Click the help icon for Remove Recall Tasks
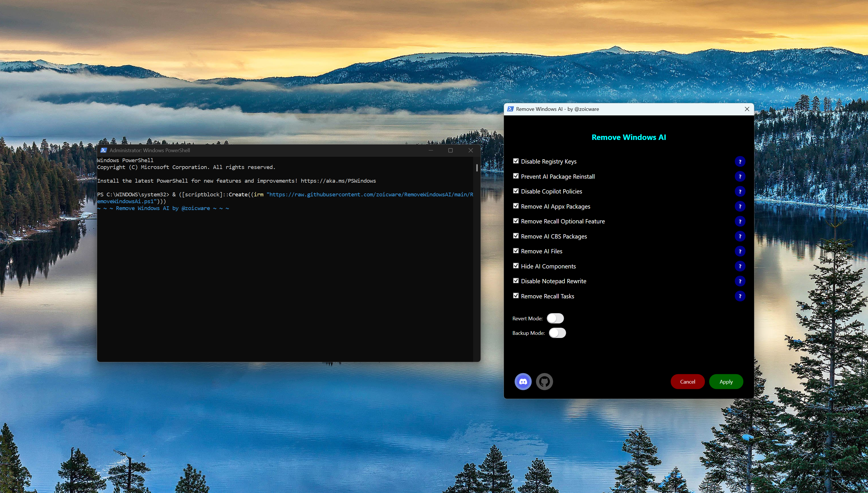868x493 pixels. pos(740,296)
